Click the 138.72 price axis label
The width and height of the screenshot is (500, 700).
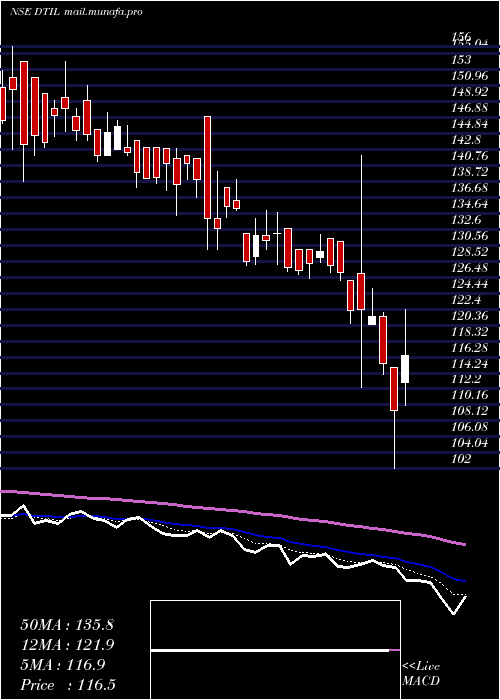pyautogui.click(x=469, y=171)
